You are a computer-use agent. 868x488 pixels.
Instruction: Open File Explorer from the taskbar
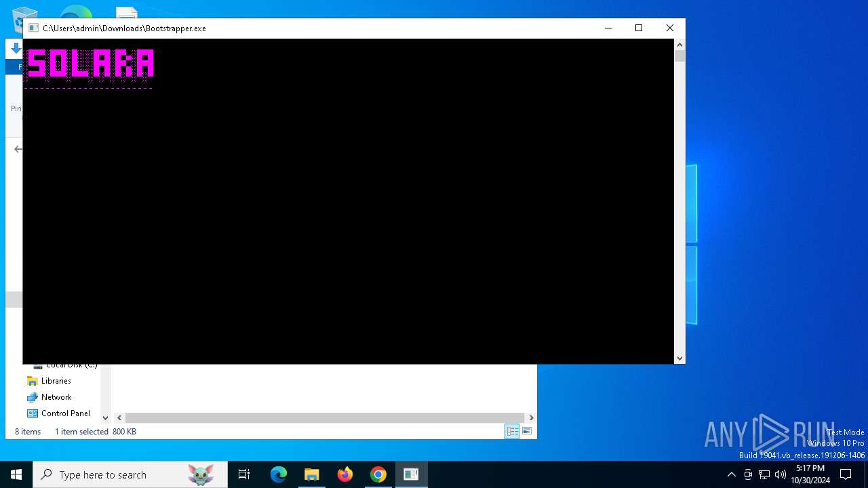(x=312, y=474)
